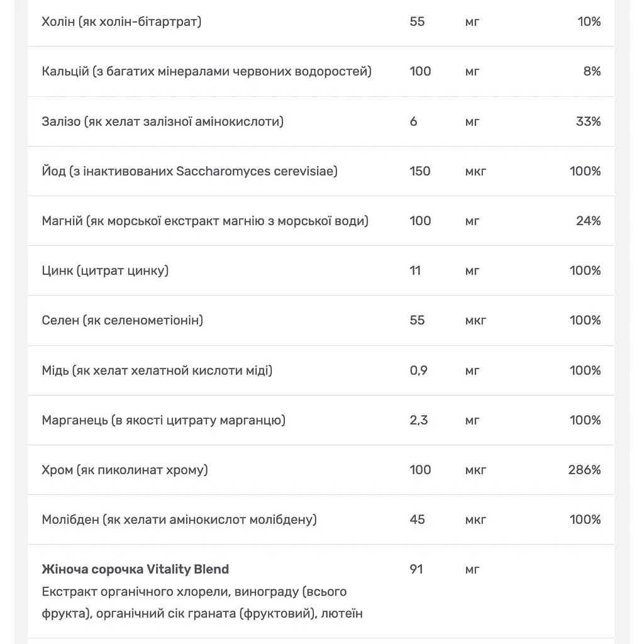The image size is (644, 644).
Task: Select the Кальцій ingredient text
Action: tap(206, 72)
